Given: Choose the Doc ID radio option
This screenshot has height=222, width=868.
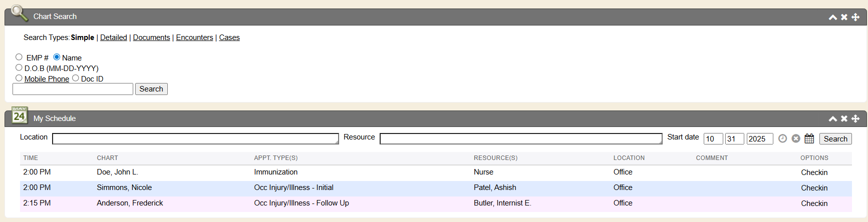Looking at the screenshot, I should (76, 78).
